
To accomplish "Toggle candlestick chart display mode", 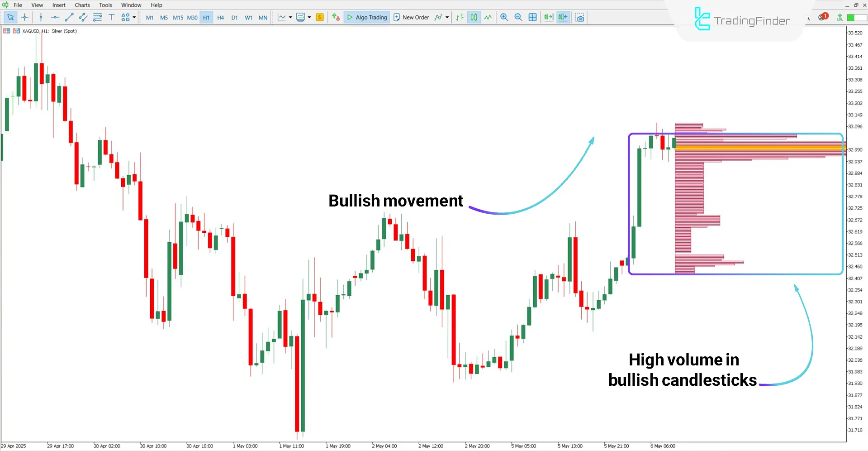I will pyautogui.click(x=474, y=17).
